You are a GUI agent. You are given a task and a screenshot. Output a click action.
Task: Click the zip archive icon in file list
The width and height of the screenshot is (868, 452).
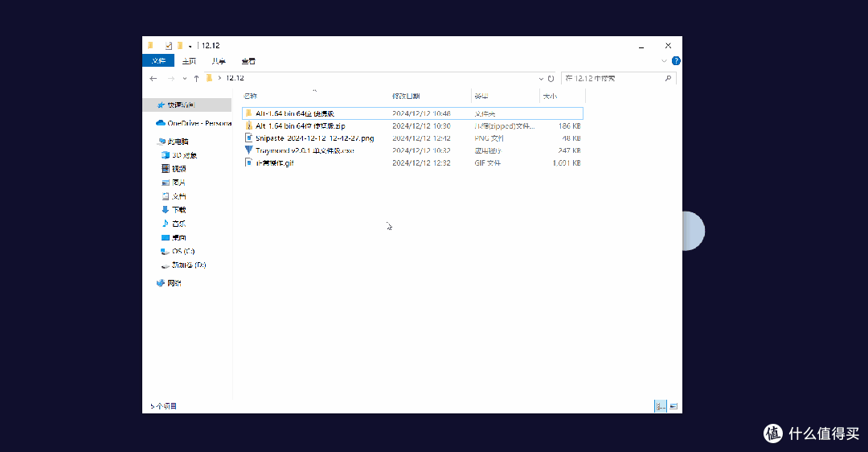(248, 125)
